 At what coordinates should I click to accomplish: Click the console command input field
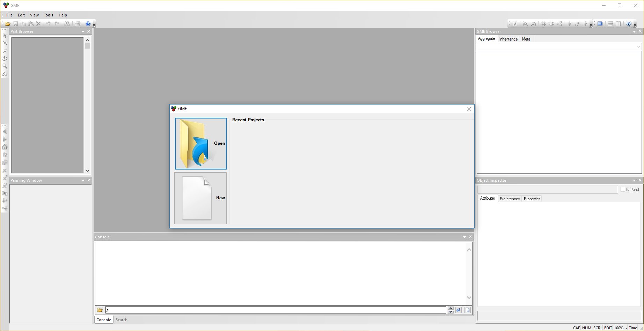pyautogui.click(x=276, y=310)
